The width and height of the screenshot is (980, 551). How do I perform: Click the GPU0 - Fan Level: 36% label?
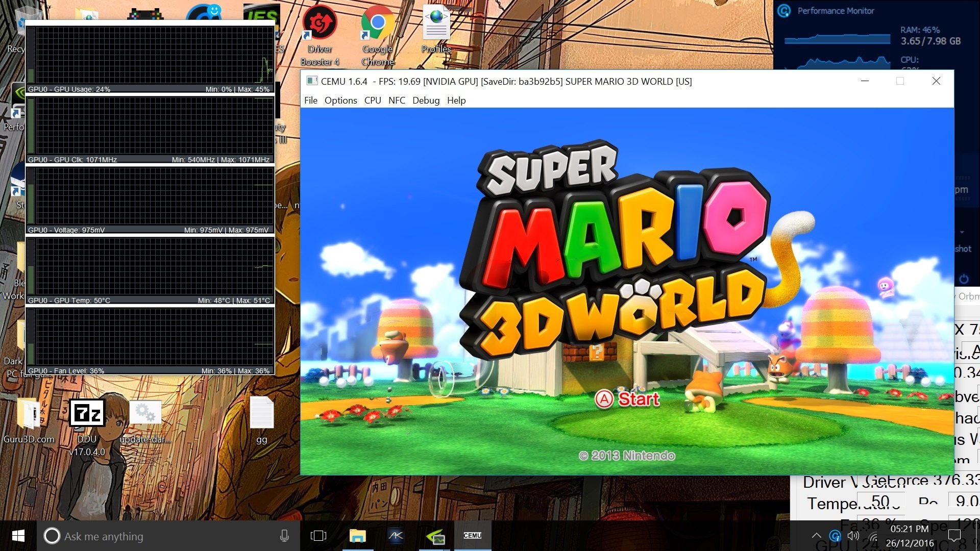tap(66, 371)
